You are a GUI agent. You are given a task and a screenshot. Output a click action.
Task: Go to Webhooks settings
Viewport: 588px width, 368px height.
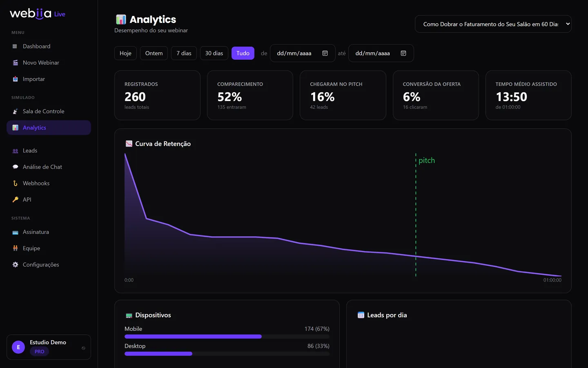pyautogui.click(x=49, y=183)
